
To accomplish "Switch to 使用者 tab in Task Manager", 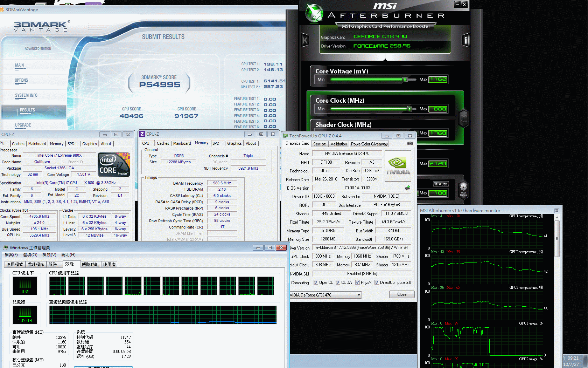I will click(x=110, y=265).
